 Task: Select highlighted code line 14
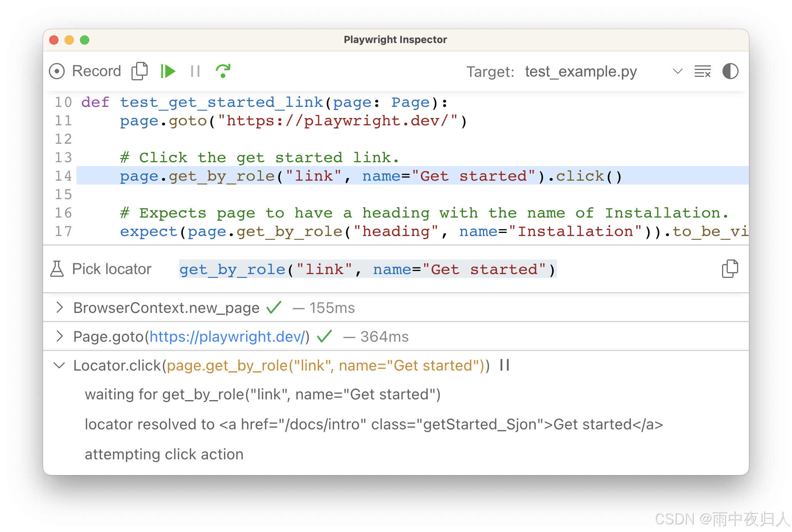click(413, 176)
